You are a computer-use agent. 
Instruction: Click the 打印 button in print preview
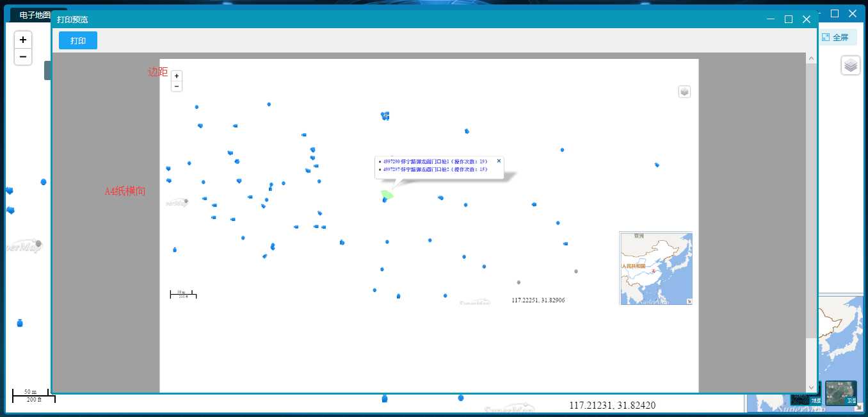point(78,40)
